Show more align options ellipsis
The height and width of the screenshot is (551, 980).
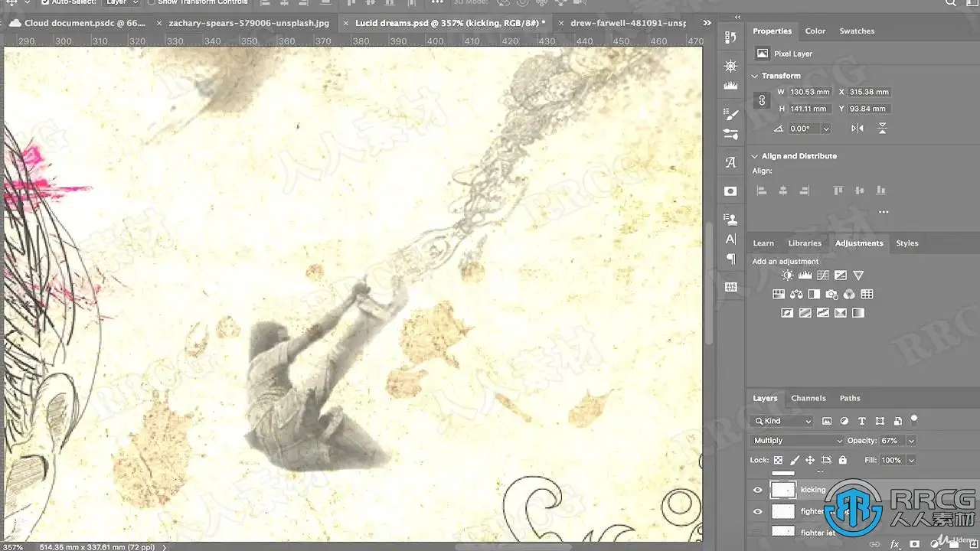point(884,212)
